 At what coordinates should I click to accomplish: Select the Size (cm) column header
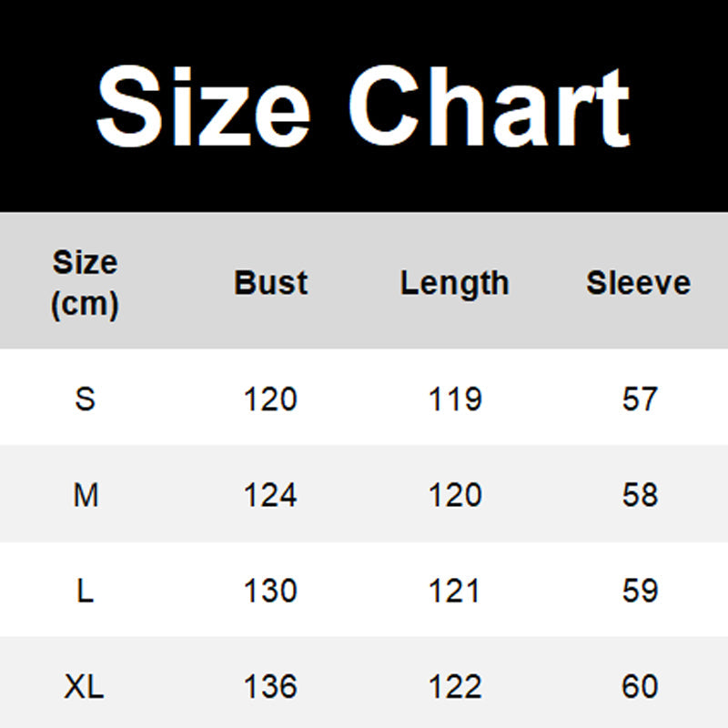[x=85, y=282]
